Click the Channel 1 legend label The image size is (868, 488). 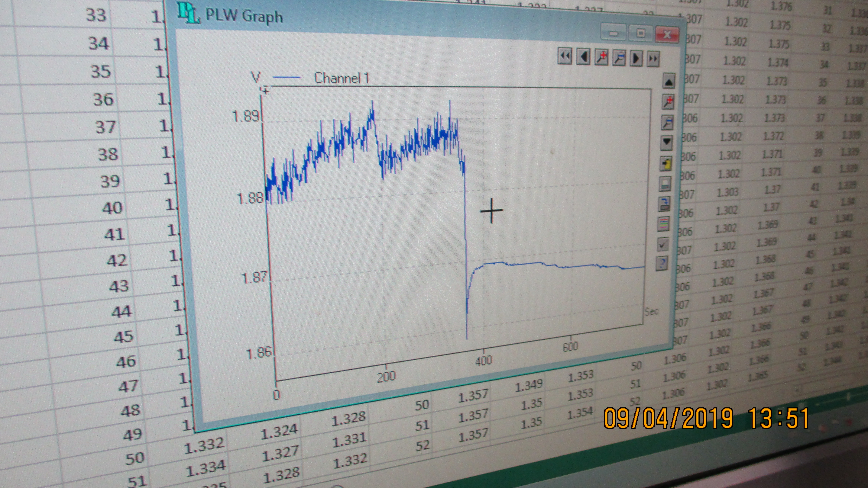coord(341,78)
